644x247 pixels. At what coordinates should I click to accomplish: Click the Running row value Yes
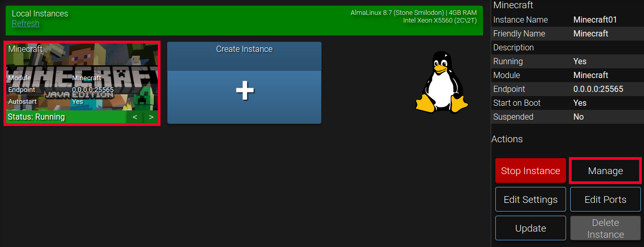click(580, 62)
